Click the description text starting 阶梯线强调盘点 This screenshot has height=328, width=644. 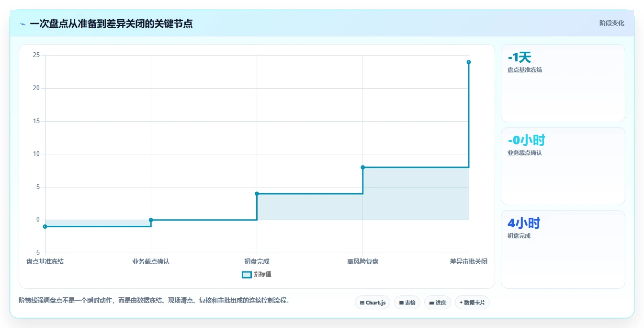(154, 301)
